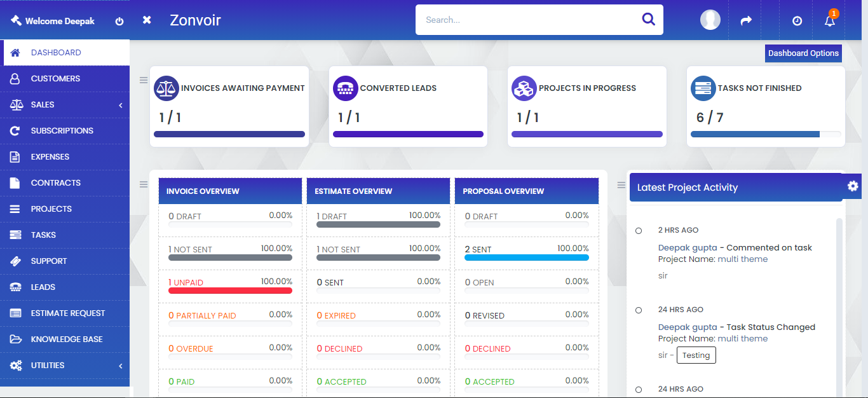Click the first Deepak gupta activity link
The height and width of the screenshot is (398, 868).
pos(688,248)
